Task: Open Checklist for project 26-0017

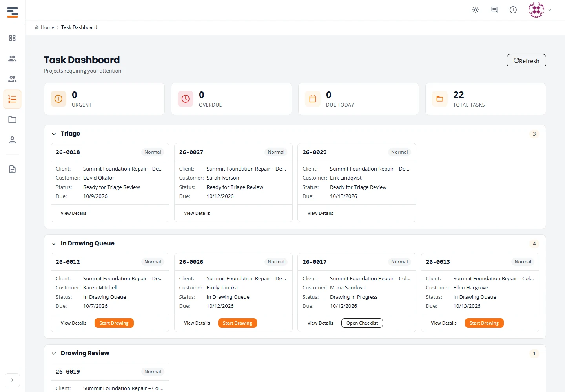Action: tap(362, 323)
